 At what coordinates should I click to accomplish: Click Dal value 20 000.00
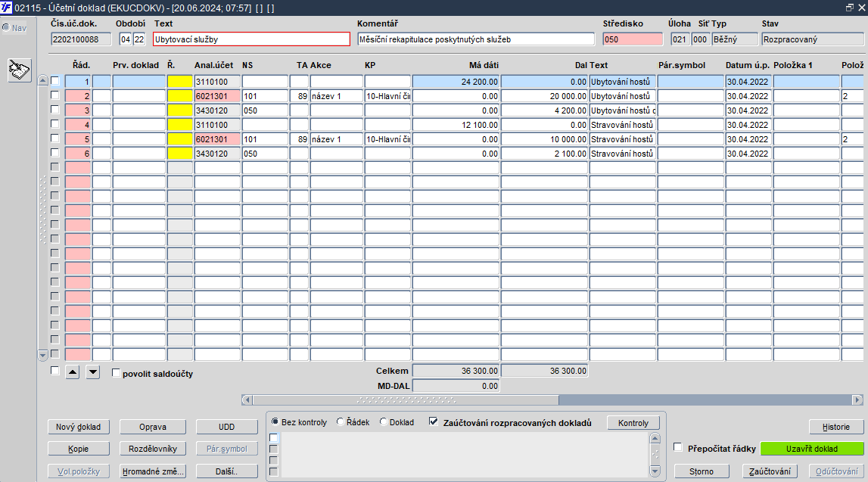click(545, 96)
